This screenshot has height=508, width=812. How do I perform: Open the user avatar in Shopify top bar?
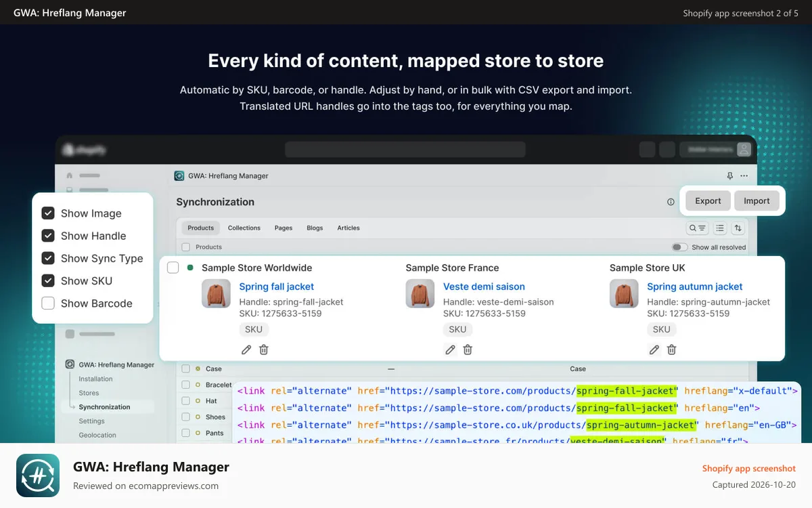(744, 149)
